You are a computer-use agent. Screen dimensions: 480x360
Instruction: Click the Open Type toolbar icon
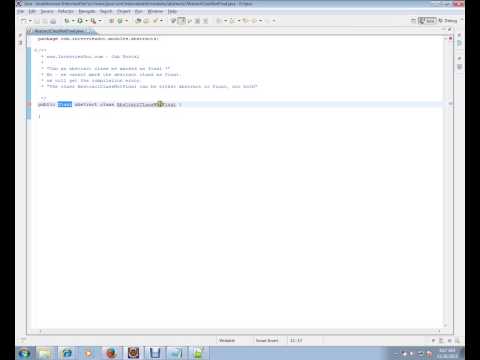click(x=138, y=21)
